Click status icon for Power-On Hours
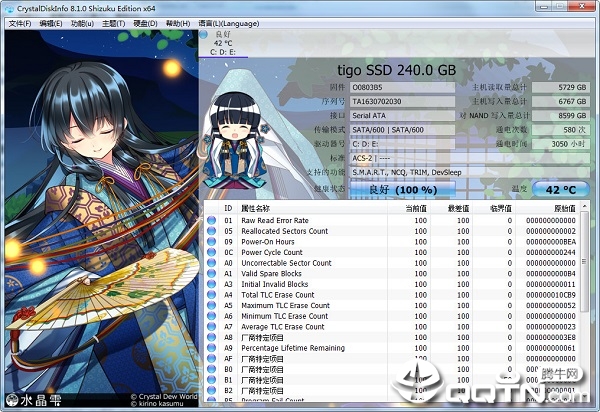This screenshot has height=412, width=600. (211, 242)
